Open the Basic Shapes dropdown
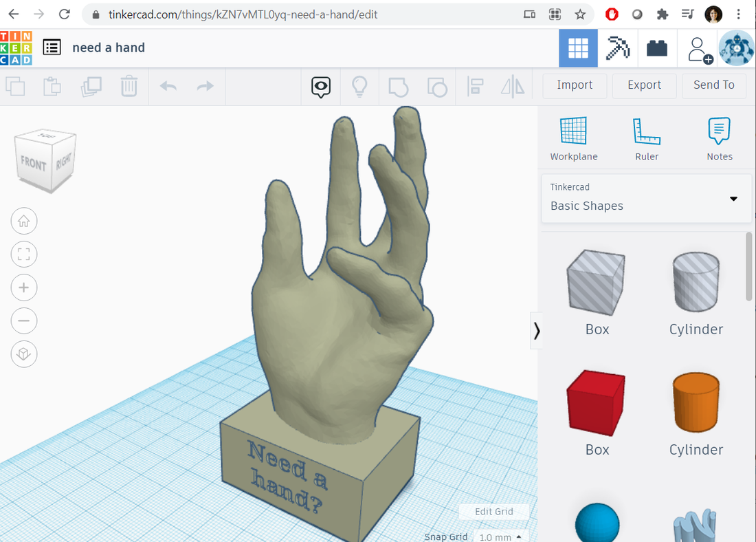Image resolution: width=756 pixels, height=542 pixels. [647, 198]
